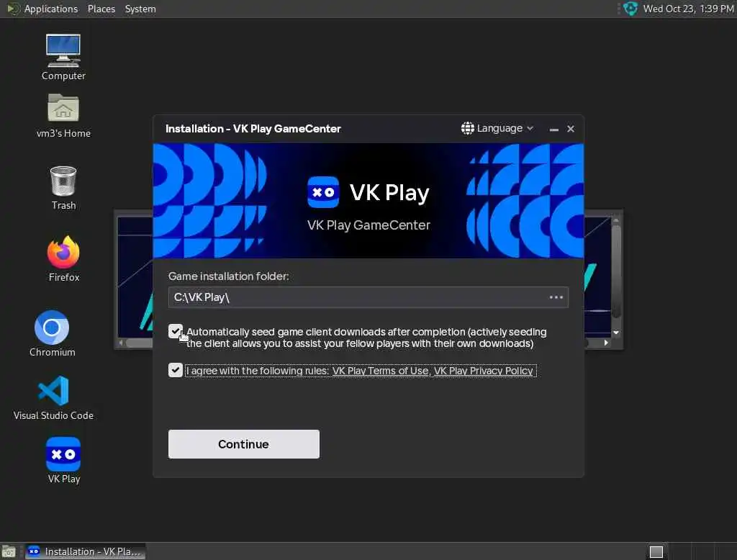Open VK Play Terms of Use link
This screenshot has width=737, height=560.
coord(380,371)
